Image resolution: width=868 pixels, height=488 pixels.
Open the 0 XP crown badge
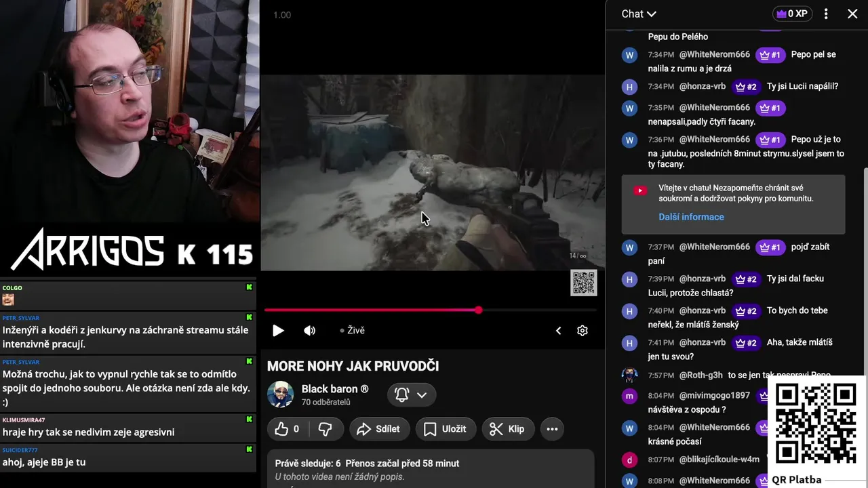[792, 14]
